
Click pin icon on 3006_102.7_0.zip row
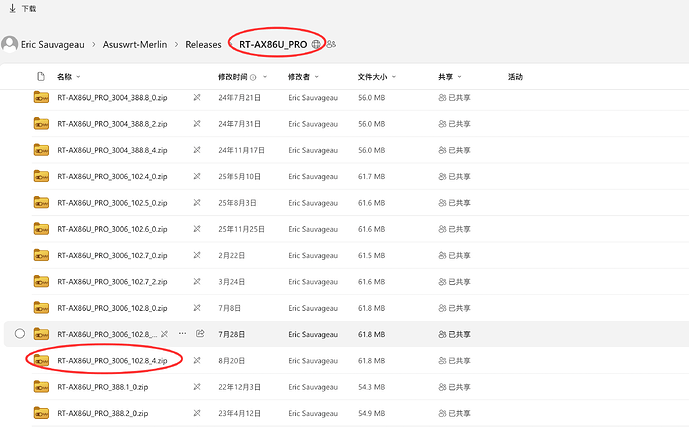[x=197, y=255]
